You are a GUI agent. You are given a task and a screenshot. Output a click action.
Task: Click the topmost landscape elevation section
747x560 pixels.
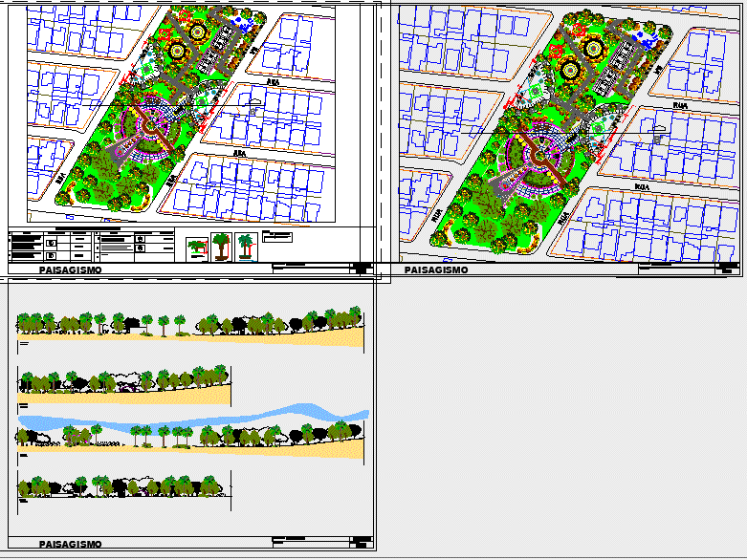pos(189,327)
